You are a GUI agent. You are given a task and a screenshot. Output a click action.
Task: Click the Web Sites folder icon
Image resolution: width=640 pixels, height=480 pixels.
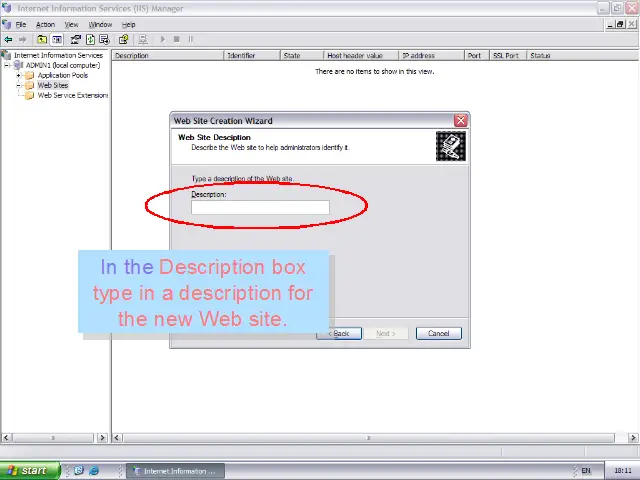(x=29, y=85)
